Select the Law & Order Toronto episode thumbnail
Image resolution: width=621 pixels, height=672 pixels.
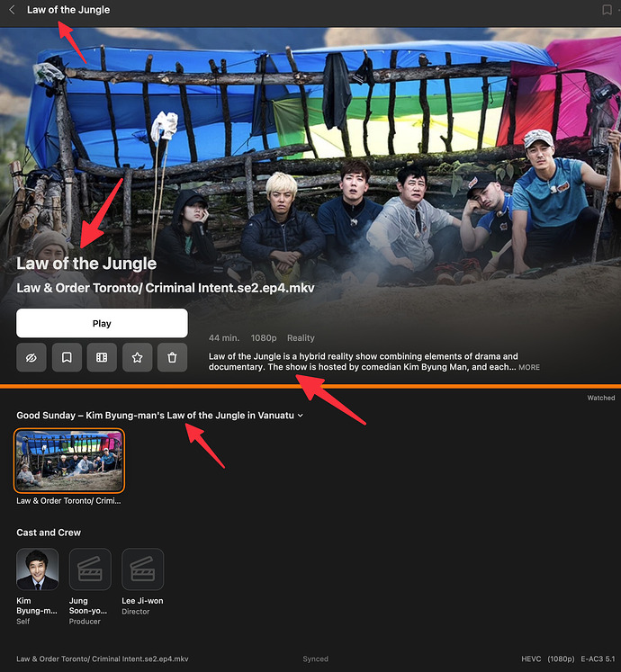click(x=69, y=461)
